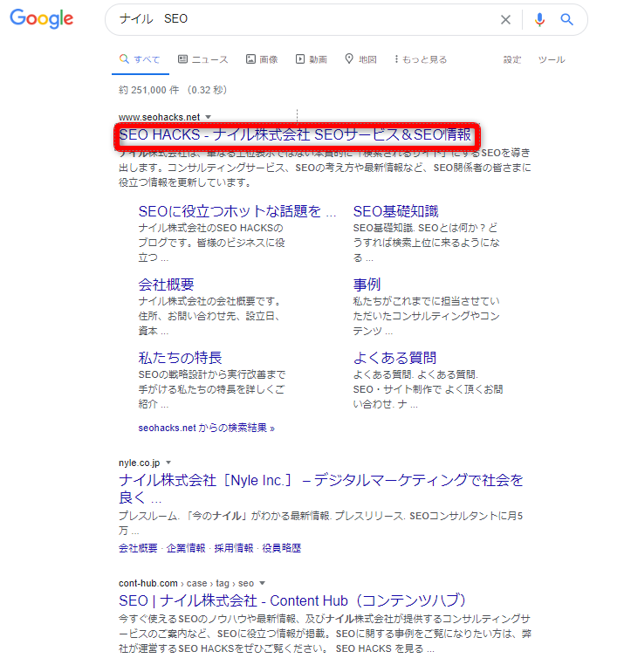Screen dimensions: 624x672
Task: Select the すべて tab
Action: point(140,59)
